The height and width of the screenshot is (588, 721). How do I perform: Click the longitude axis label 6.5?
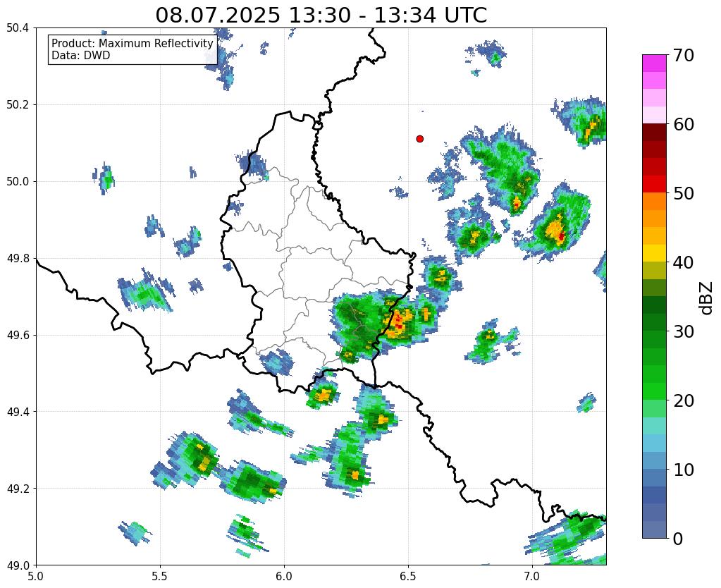click(x=408, y=576)
